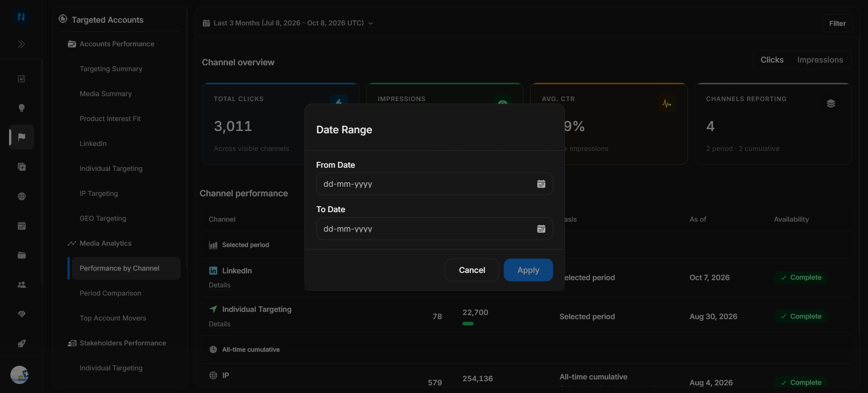Open the people icon in left rail
The height and width of the screenshot is (393, 868).
21,285
